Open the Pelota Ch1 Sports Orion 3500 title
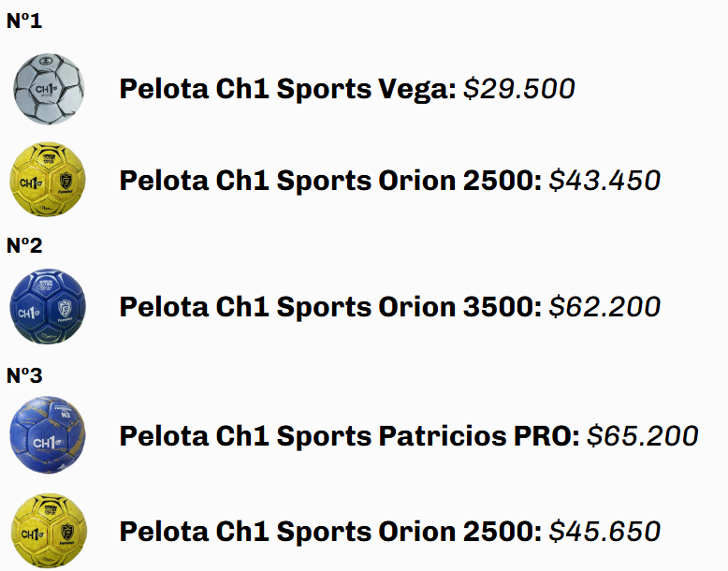728x571 pixels. [x=329, y=307]
